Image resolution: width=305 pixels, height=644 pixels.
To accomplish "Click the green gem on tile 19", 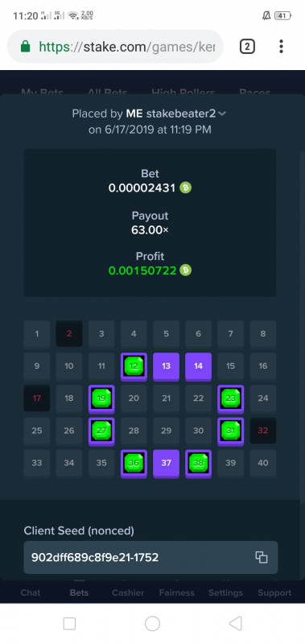I will coord(101,398).
